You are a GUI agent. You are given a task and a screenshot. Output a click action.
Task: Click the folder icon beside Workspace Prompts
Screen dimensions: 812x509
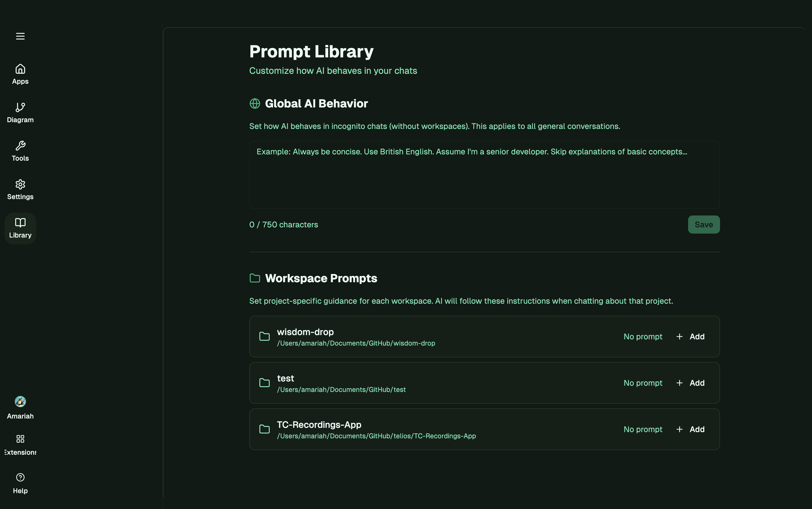(x=255, y=278)
